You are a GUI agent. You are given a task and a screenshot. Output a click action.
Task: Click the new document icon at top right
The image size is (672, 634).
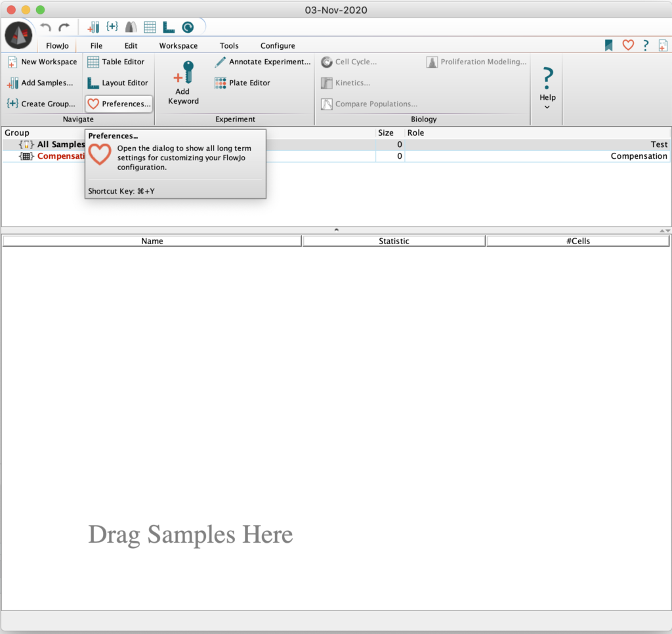(x=663, y=45)
